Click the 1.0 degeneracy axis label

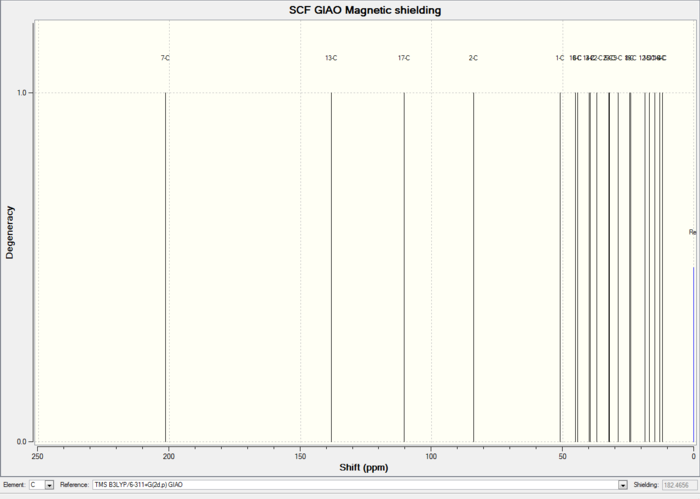point(22,93)
